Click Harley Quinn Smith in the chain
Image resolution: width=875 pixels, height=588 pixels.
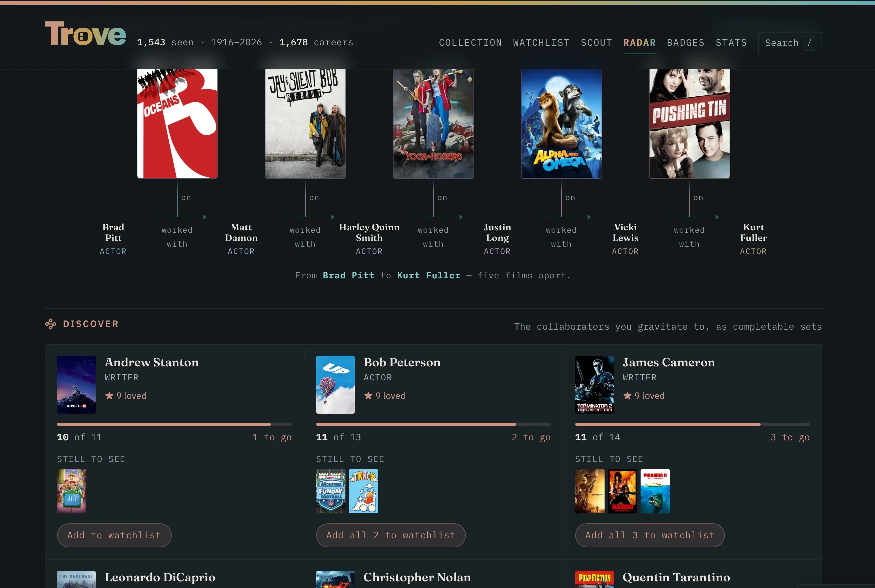click(x=369, y=233)
